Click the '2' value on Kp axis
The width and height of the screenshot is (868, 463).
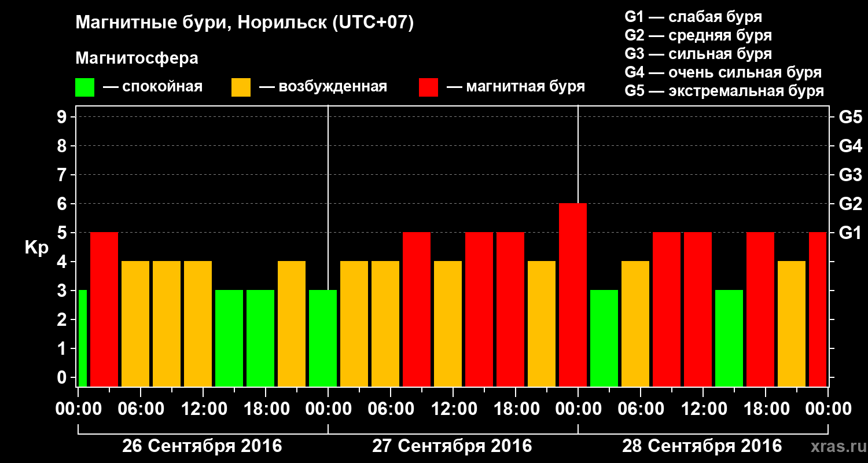(x=63, y=319)
